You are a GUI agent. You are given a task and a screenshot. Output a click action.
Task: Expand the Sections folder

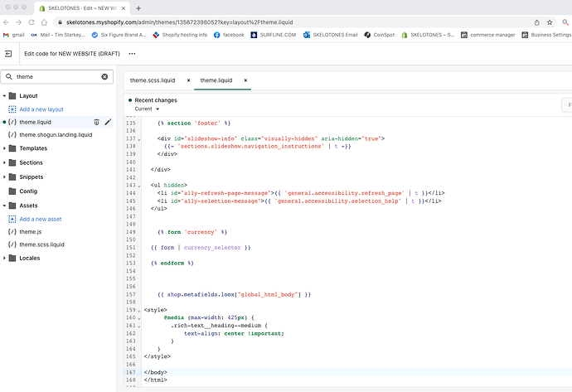tap(6, 162)
